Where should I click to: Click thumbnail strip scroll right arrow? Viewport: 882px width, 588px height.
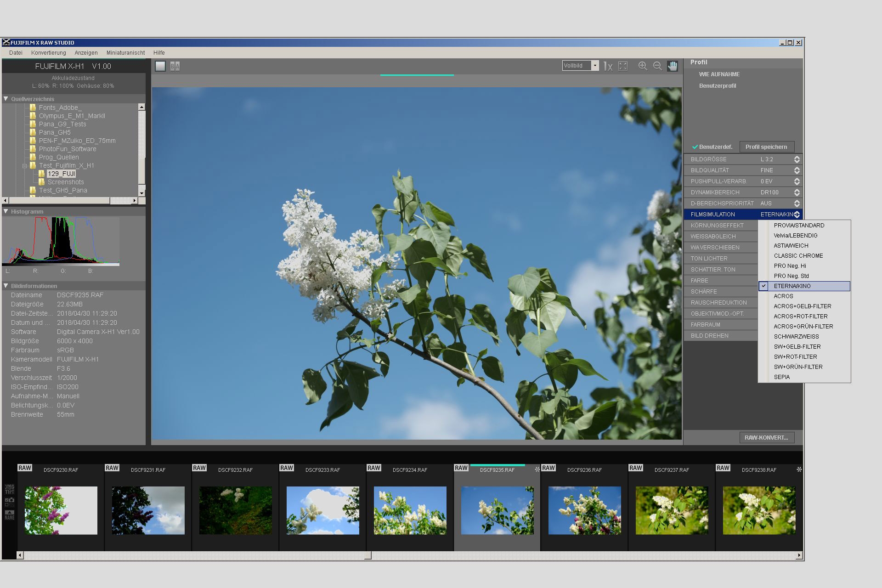coord(799,555)
